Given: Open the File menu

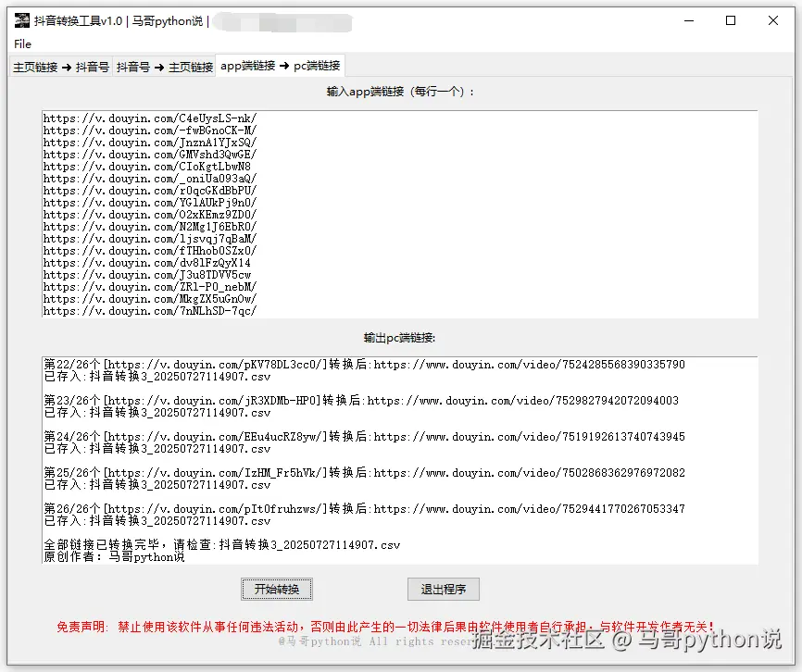Looking at the screenshot, I should click(x=22, y=44).
